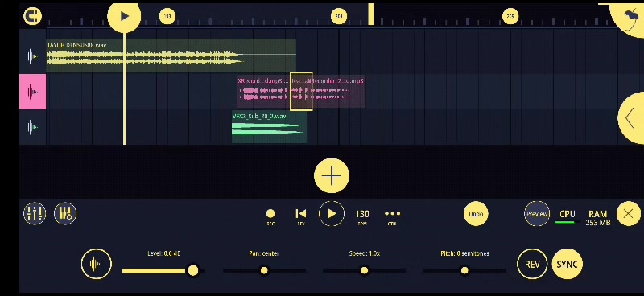Screen dimensions: 644x296
Task: Adjust the Level 0.0 dB slider knob
Action: tap(192, 270)
